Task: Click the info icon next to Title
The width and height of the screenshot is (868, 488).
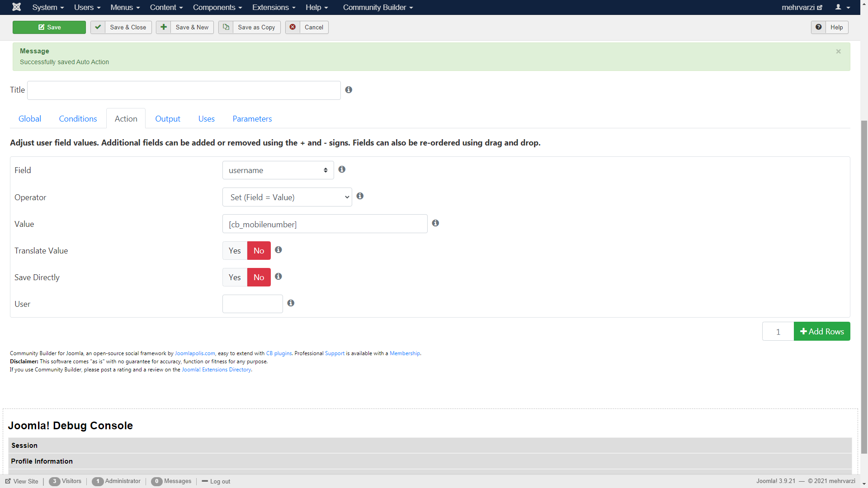Action: [x=349, y=90]
